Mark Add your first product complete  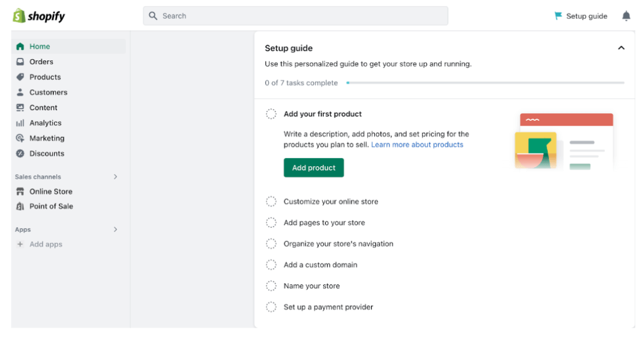[x=271, y=114]
